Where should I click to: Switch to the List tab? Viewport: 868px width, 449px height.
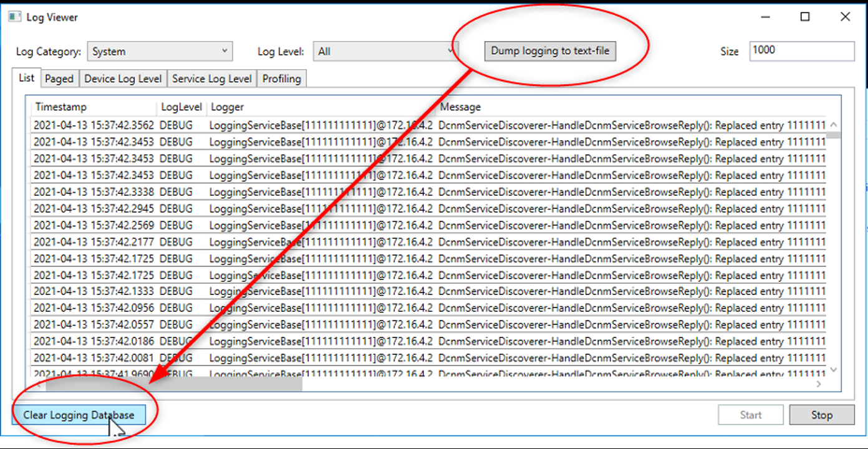click(x=26, y=78)
